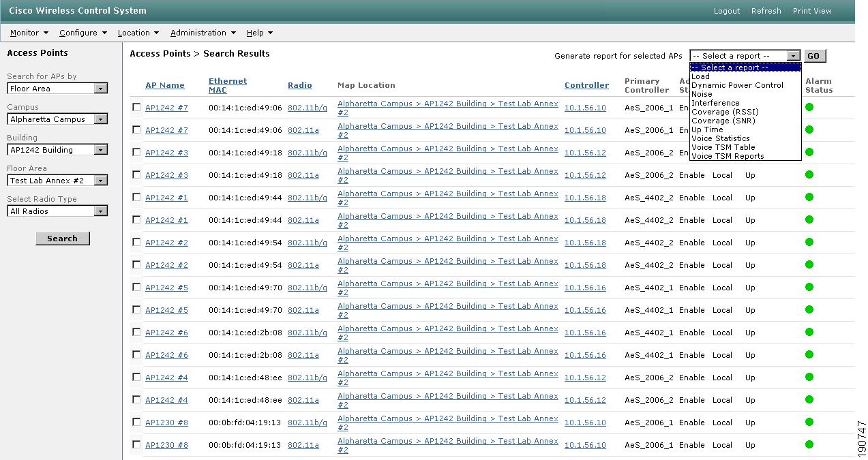Collapse the Select a report dropdown box
The image size is (868, 460).
[x=745, y=56]
